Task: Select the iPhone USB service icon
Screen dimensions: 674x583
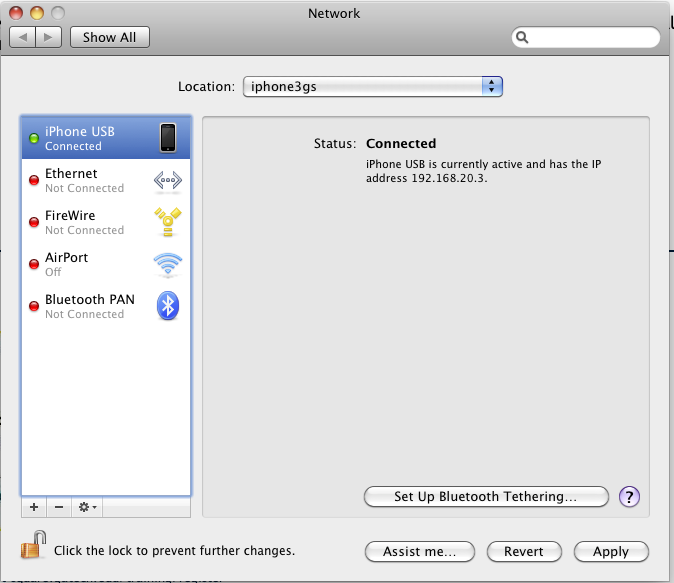Action: click(168, 138)
